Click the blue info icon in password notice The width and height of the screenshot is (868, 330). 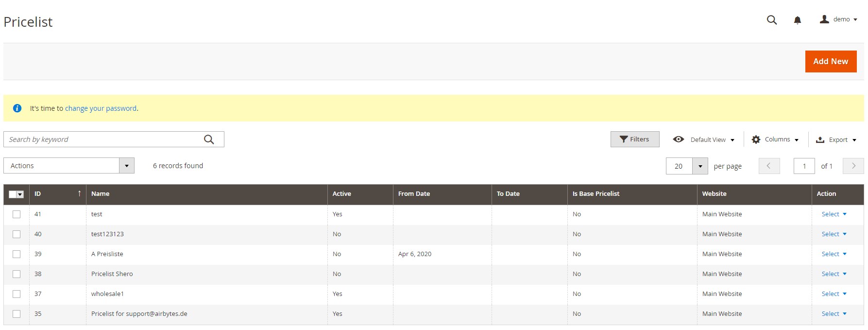17,108
